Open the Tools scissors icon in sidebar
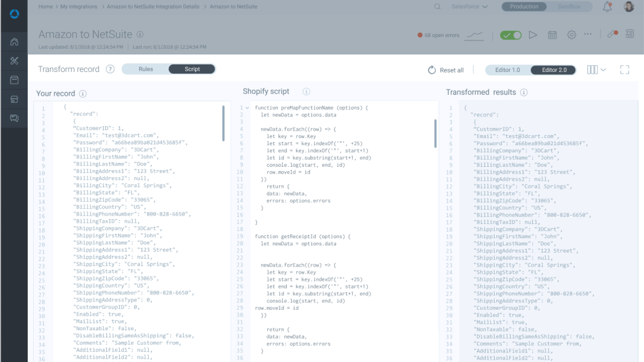644x362 pixels. pyautogui.click(x=14, y=61)
